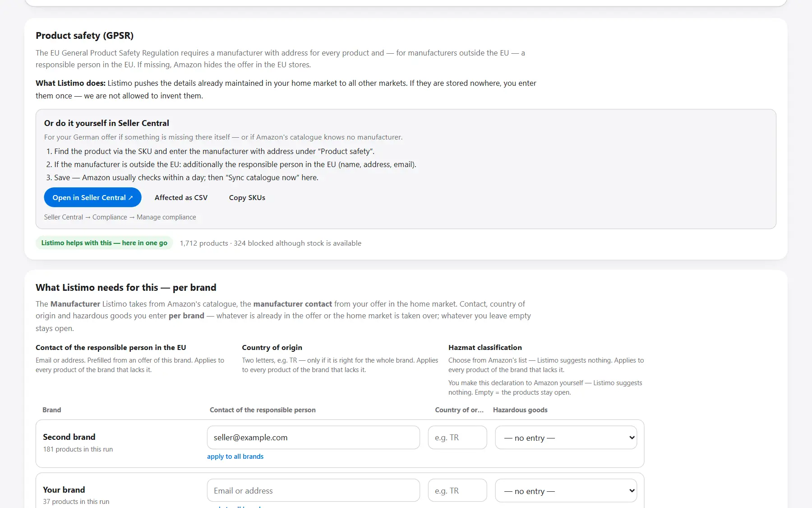
Task: Click Your brand country of origin field
Action: (x=457, y=490)
